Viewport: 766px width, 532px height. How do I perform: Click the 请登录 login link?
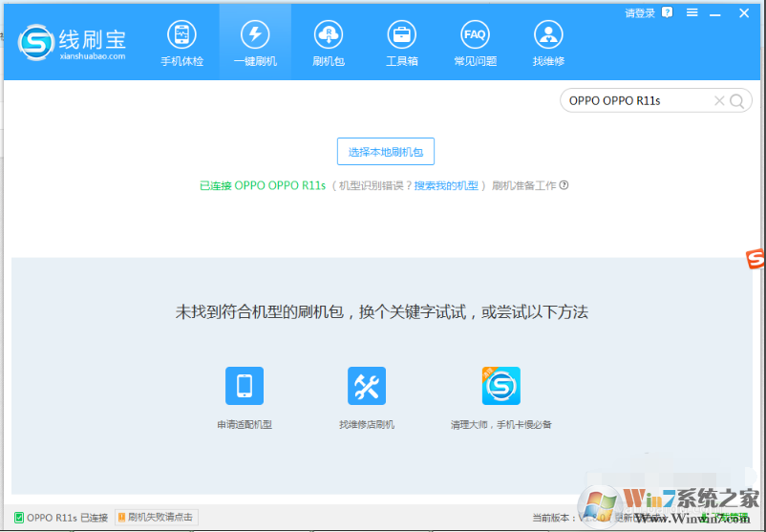640,12
